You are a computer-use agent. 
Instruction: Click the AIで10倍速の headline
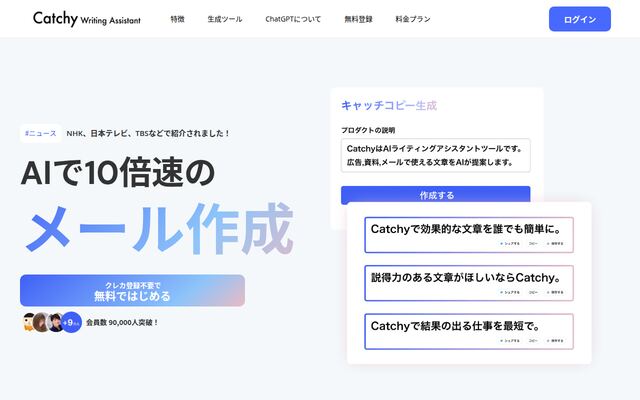coord(118,172)
